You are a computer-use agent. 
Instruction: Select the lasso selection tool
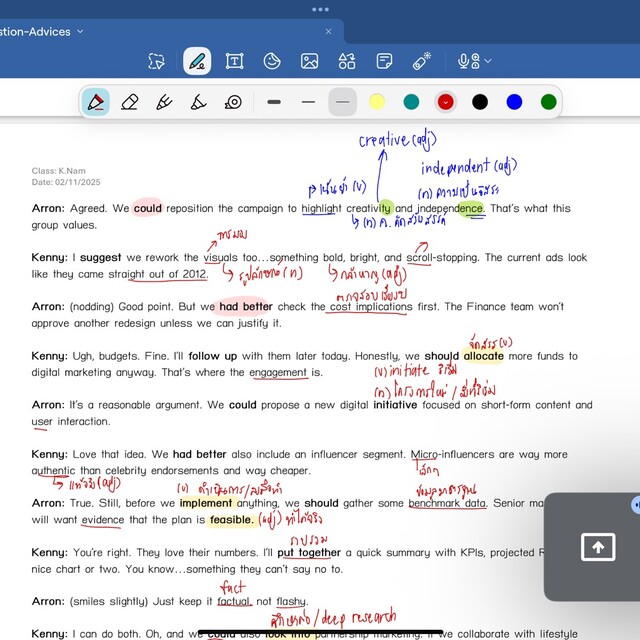click(x=156, y=61)
